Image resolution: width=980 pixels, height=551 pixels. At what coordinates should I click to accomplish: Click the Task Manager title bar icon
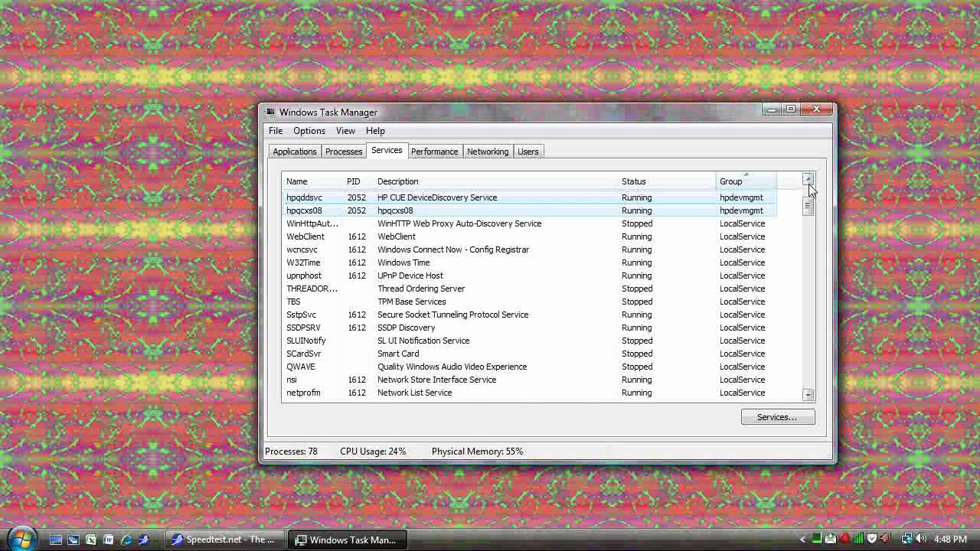(x=270, y=112)
